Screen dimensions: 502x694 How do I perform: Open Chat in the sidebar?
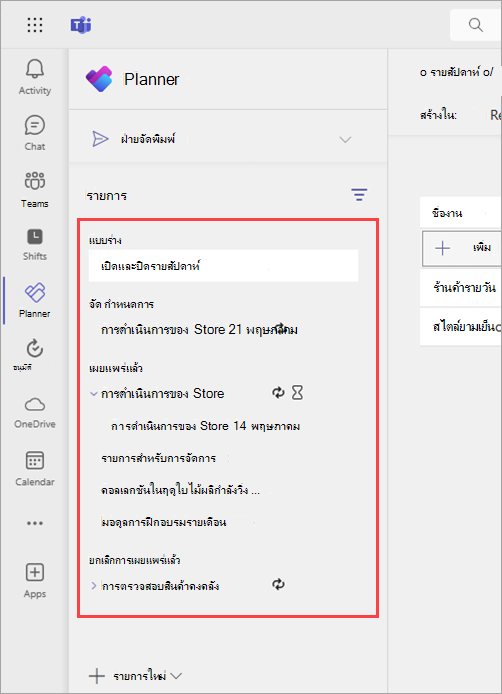pyautogui.click(x=35, y=133)
